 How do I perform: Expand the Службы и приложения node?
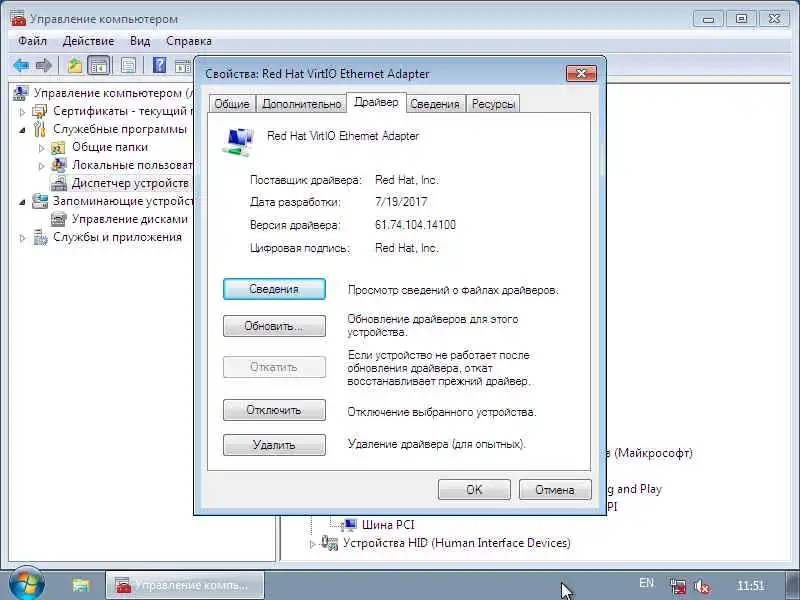[22, 238]
